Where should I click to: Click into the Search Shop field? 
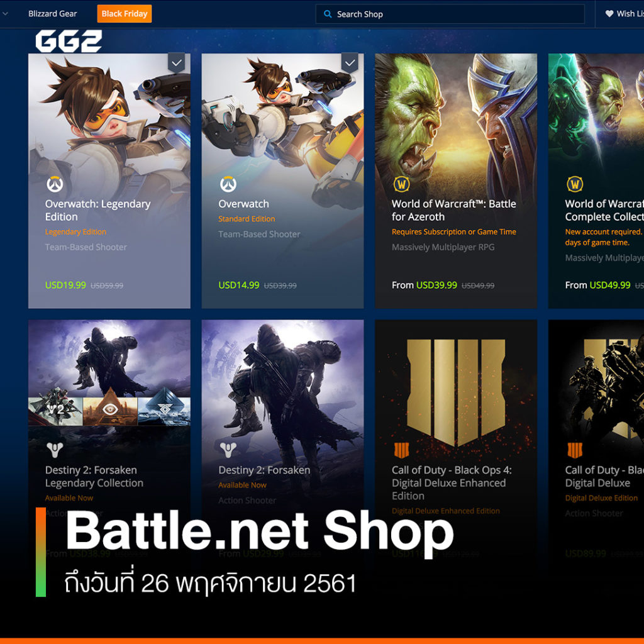click(x=450, y=14)
